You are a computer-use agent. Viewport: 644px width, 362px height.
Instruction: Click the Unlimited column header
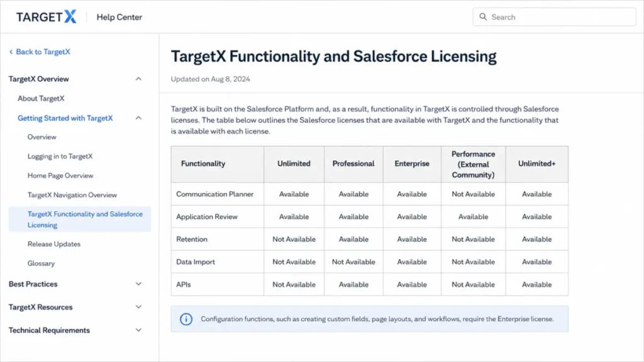click(294, 164)
